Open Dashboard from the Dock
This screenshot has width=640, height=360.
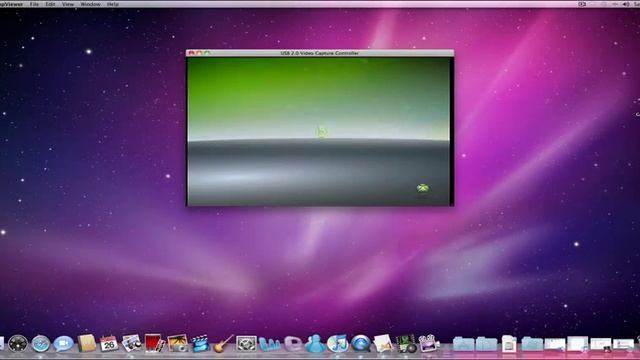coord(18,344)
